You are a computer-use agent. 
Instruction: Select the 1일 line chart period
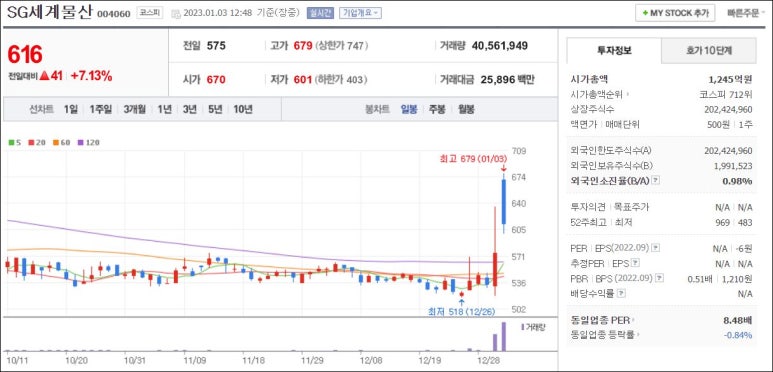coord(70,109)
